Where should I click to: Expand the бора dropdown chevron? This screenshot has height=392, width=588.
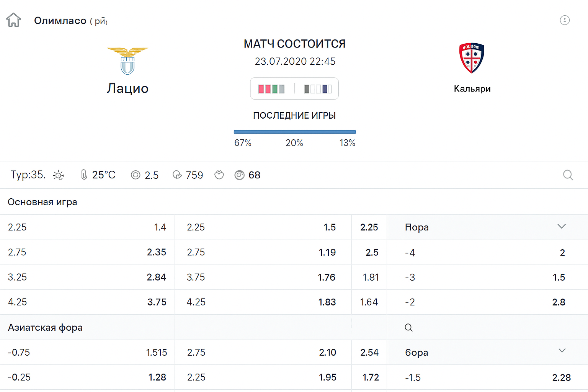[x=562, y=351]
